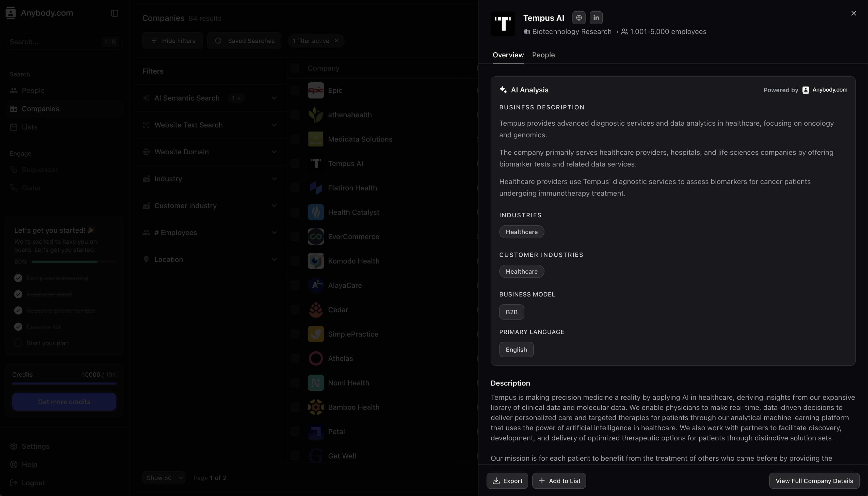Collapse the sidebar with panel icon
This screenshot has height=496, width=868.
(x=115, y=13)
